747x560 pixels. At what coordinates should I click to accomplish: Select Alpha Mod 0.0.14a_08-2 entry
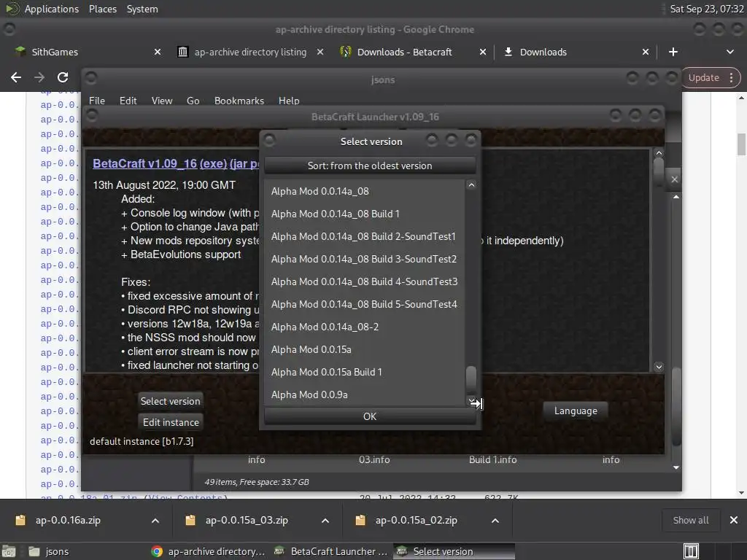tap(365, 327)
